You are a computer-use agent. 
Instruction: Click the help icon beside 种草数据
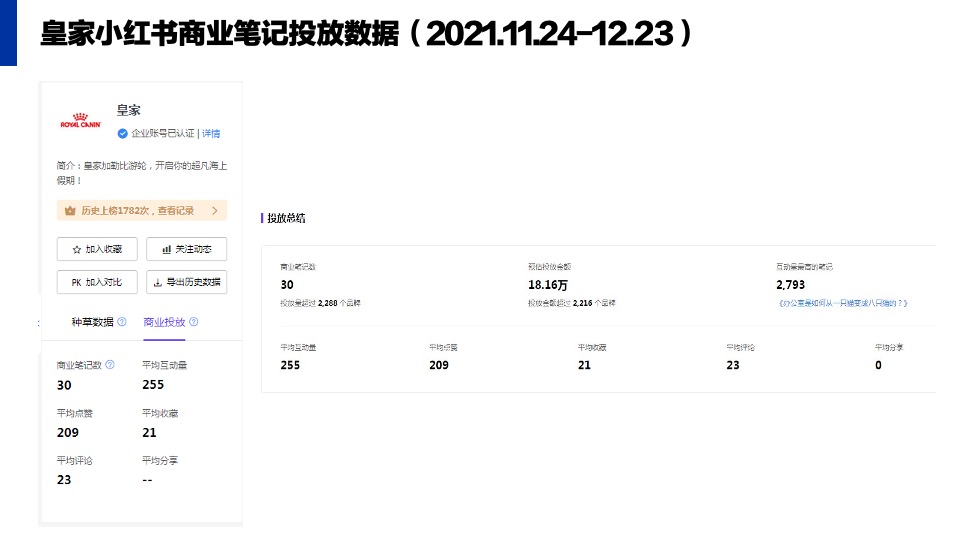coord(122,322)
